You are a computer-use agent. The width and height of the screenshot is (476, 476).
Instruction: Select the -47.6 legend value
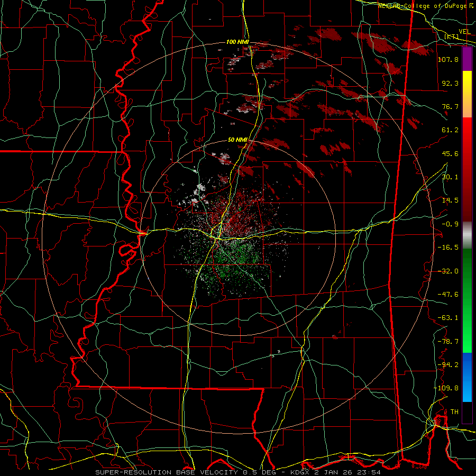point(448,294)
